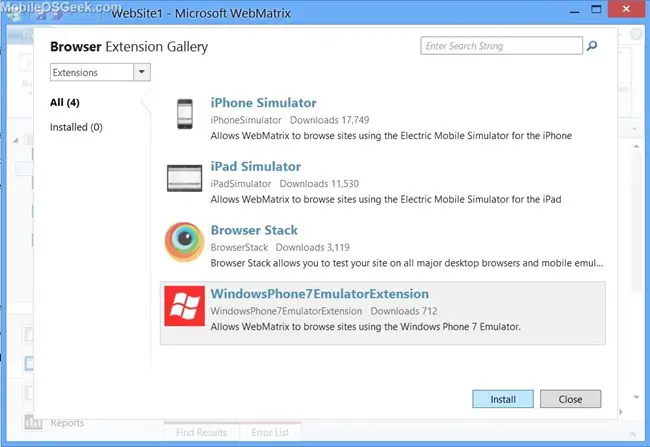
Task: Maximize the WebMatrix window
Action: (596, 9)
